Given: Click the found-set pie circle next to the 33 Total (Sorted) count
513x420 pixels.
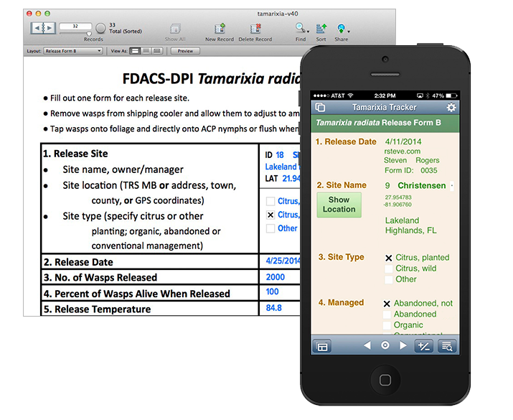Looking at the screenshot, I should pyautogui.click(x=100, y=28).
